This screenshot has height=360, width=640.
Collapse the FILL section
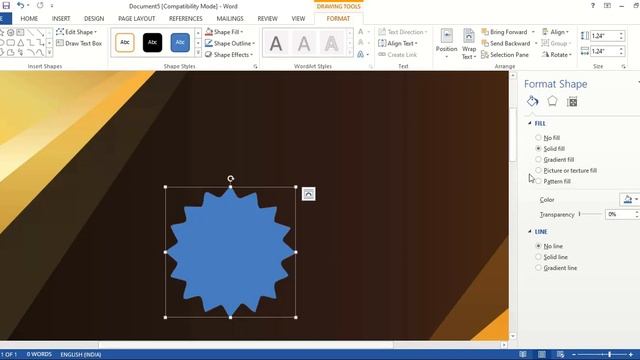pyautogui.click(x=530, y=123)
